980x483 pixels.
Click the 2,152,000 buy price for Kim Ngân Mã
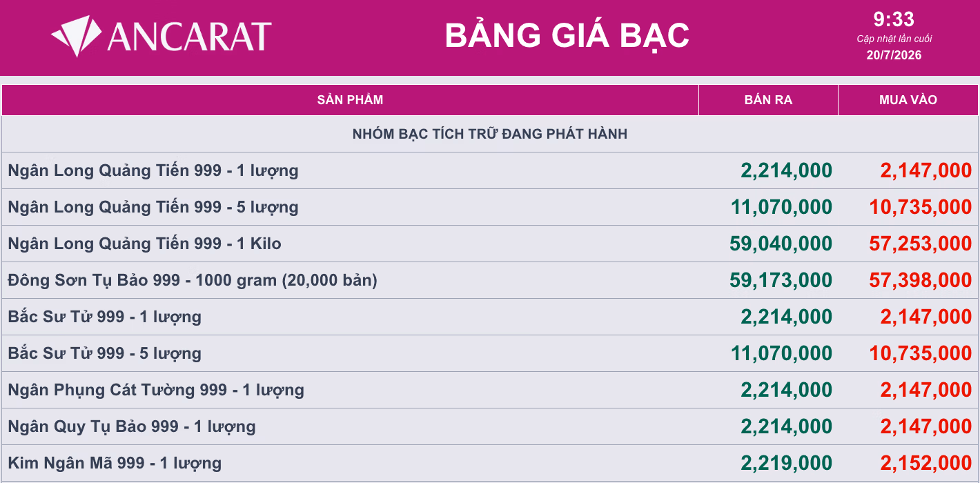925,463
